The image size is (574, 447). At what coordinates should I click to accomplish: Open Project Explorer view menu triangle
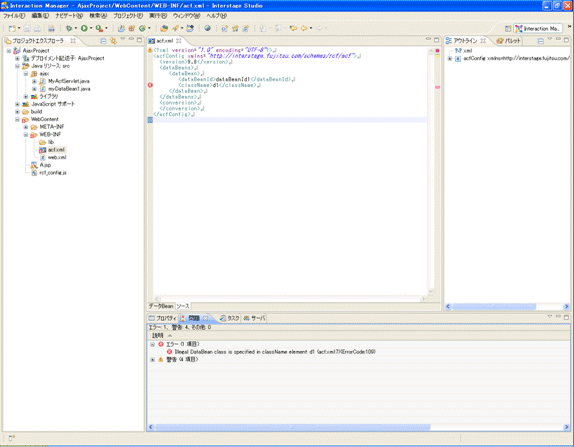pos(123,39)
